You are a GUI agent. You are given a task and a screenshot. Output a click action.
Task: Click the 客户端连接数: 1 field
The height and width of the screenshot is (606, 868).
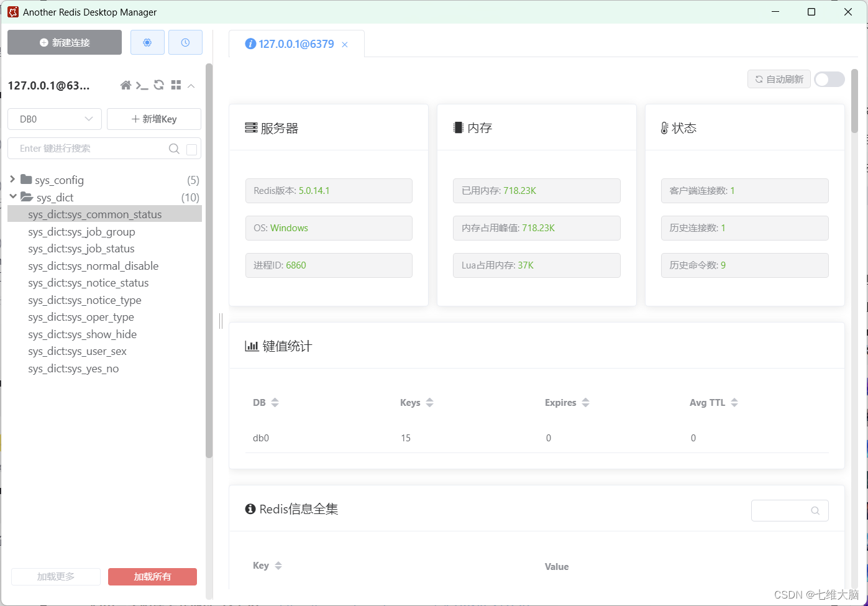745,191
